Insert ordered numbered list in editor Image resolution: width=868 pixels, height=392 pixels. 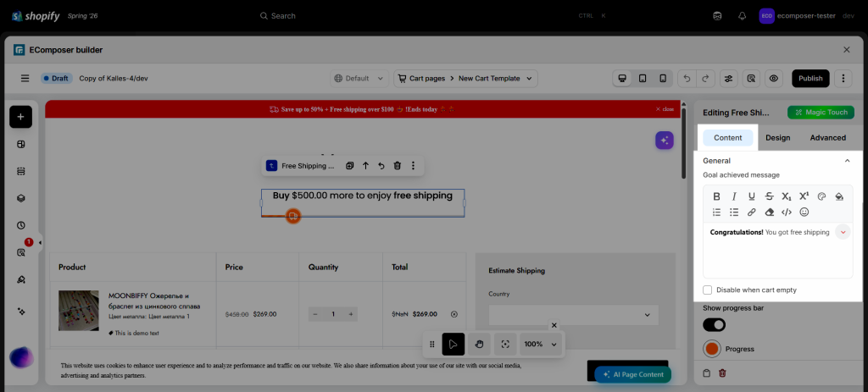(716, 212)
